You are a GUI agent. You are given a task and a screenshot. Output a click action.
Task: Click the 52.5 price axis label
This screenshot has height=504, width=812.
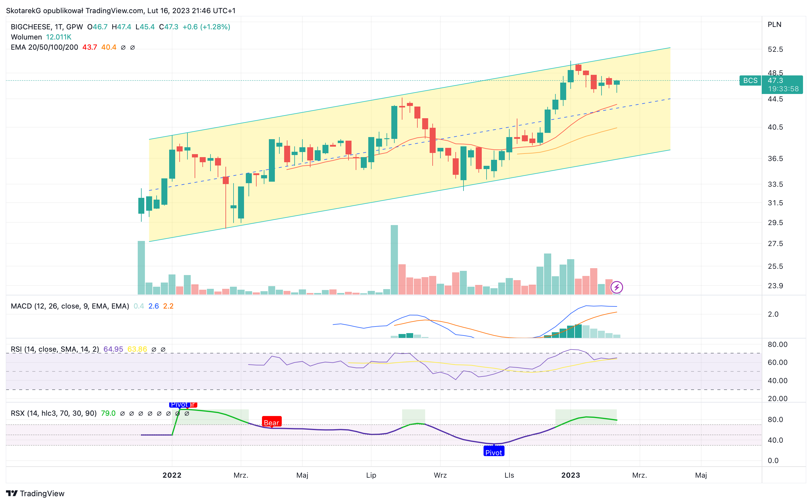[x=775, y=49]
